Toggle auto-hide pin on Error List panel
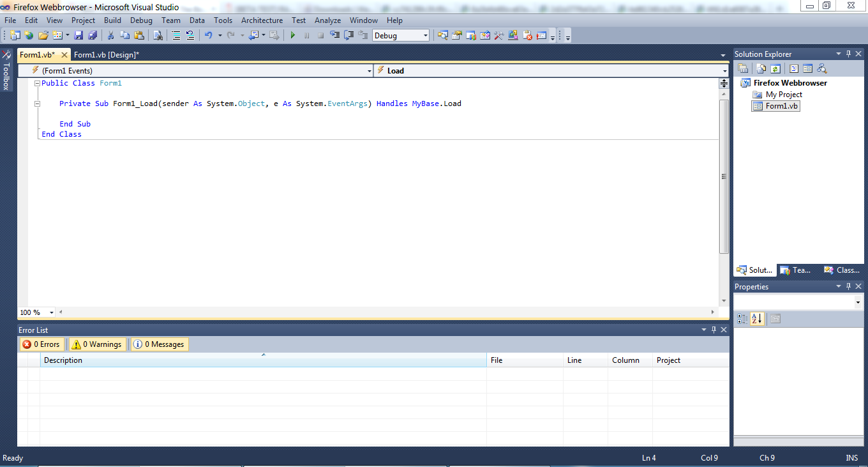868x467 pixels. 714,330
